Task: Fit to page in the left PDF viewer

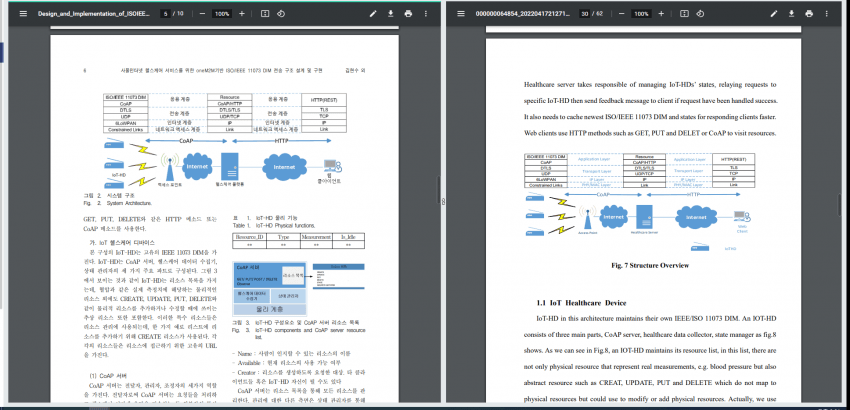Action: (x=265, y=14)
